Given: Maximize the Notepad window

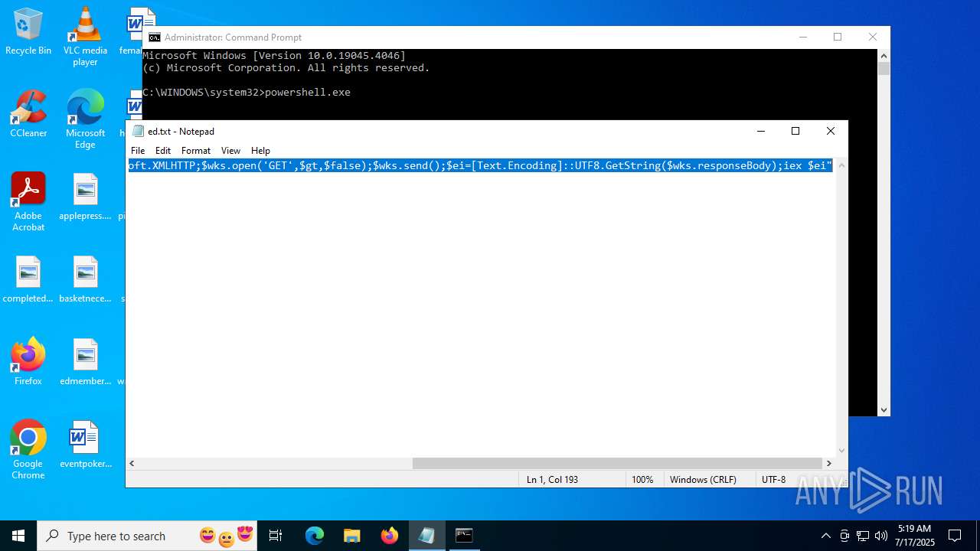Looking at the screenshot, I should point(795,131).
